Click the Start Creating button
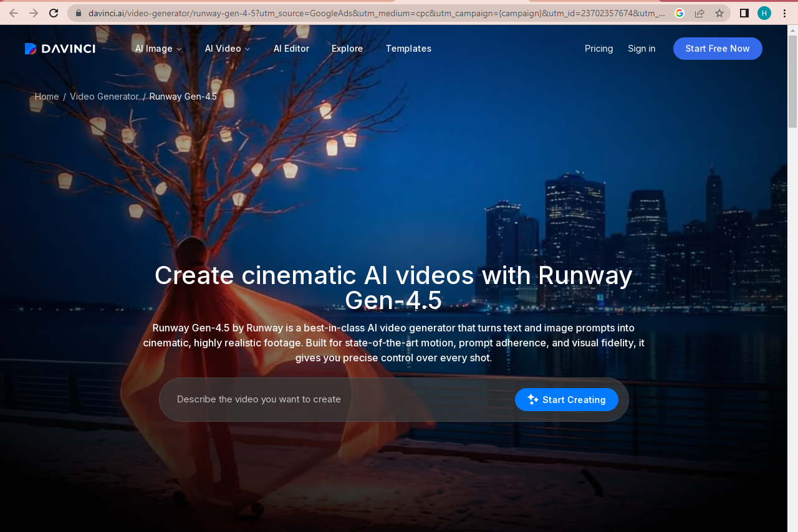798x532 pixels. click(x=567, y=399)
